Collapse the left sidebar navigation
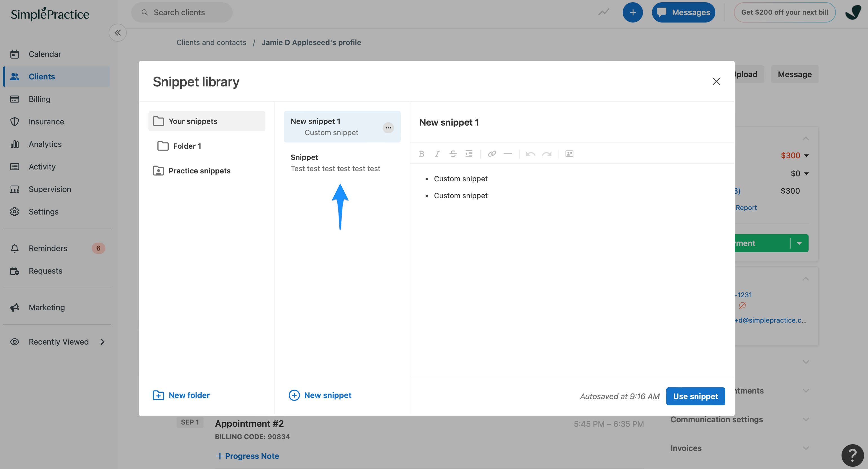Screen dimensions: 868x469 coord(118,32)
